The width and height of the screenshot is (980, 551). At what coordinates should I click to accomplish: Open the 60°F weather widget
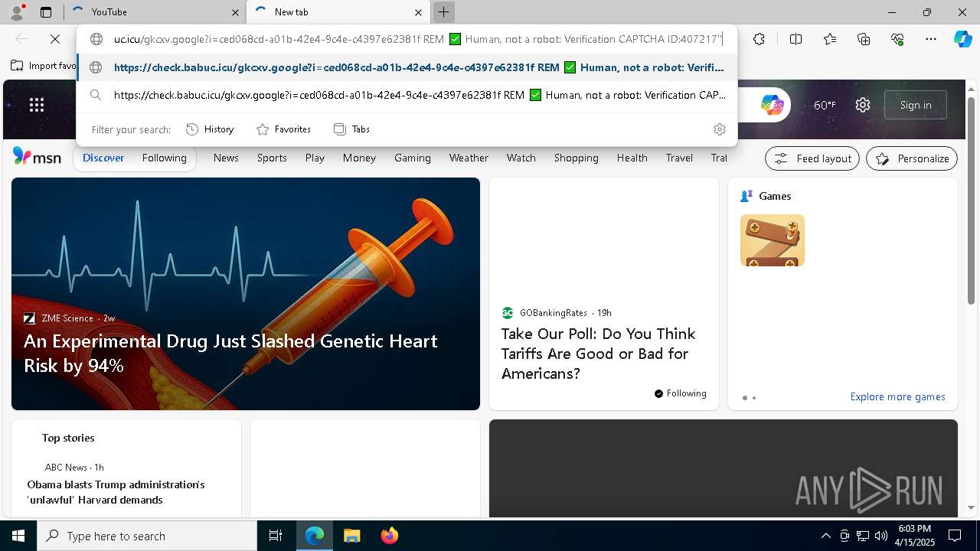[x=825, y=105]
